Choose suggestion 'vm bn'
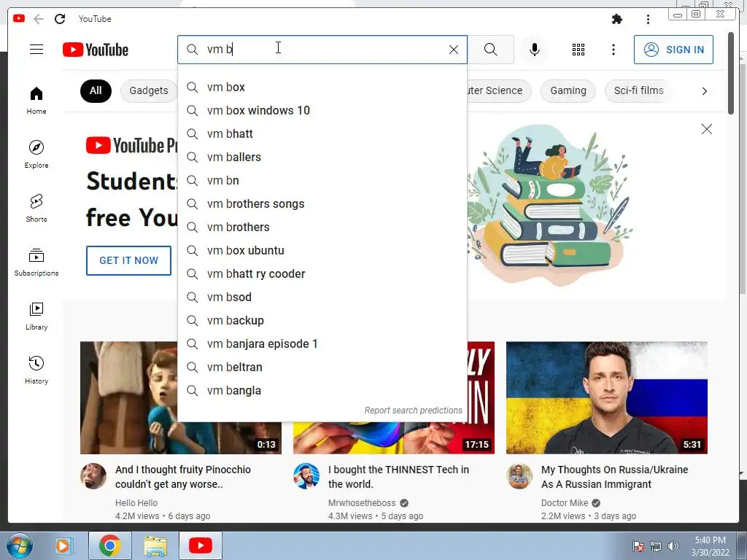Viewport: 747px width, 560px height. [322, 181]
